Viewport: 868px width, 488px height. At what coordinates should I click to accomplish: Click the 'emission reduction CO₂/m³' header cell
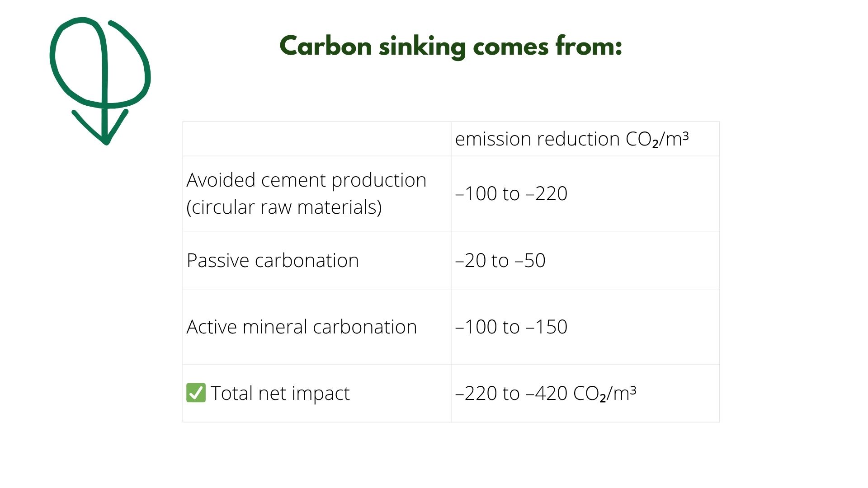tap(585, 139)
